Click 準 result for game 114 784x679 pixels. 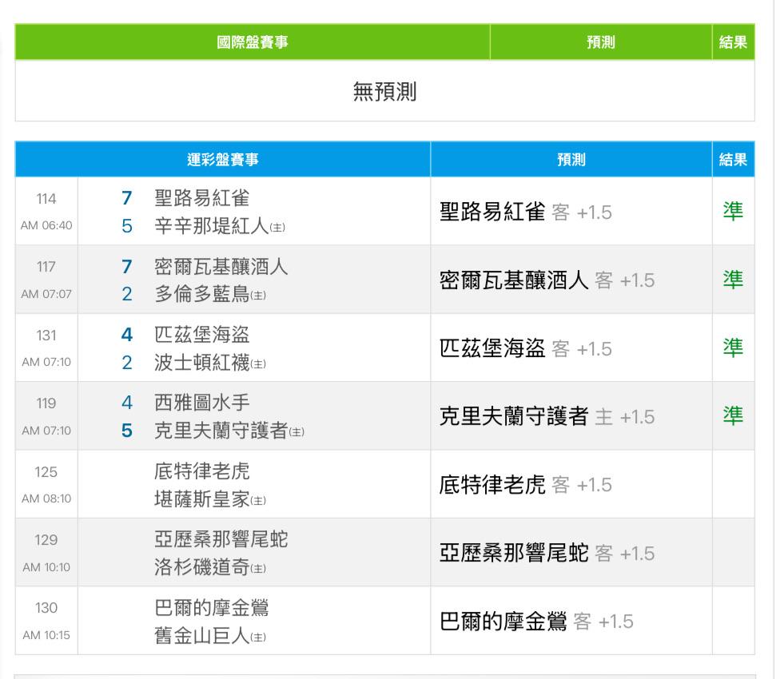(733, 212)
